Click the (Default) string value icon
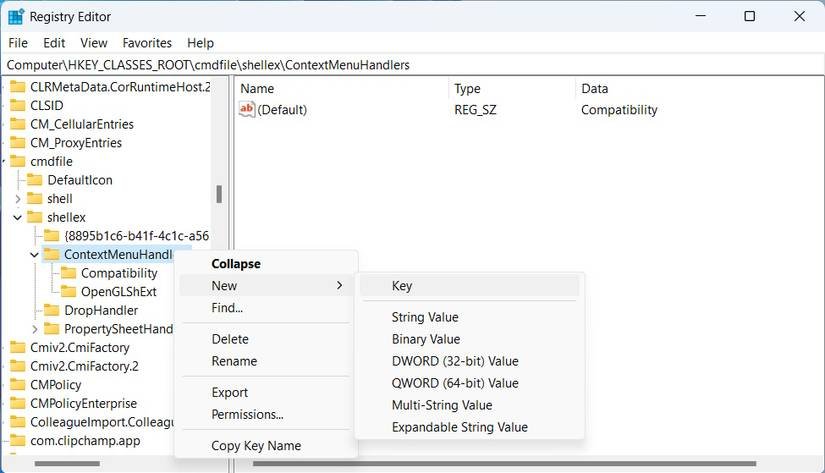Screen dimensions: 825x473 (247, 110)
